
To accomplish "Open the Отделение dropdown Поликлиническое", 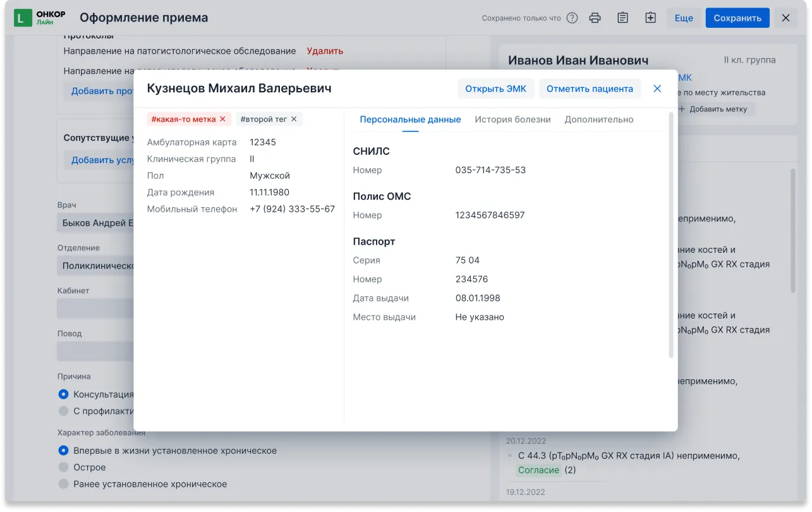I will (x=95, y=265).
